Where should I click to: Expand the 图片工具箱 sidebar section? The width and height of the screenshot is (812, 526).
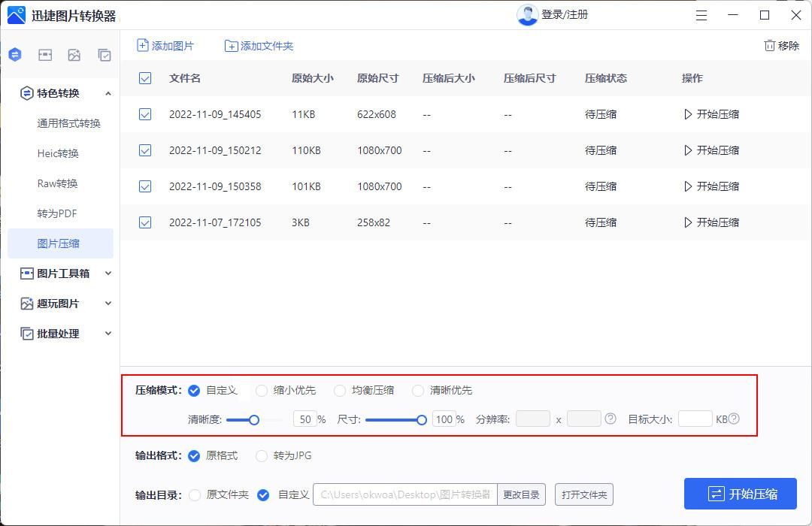point(108,273)
